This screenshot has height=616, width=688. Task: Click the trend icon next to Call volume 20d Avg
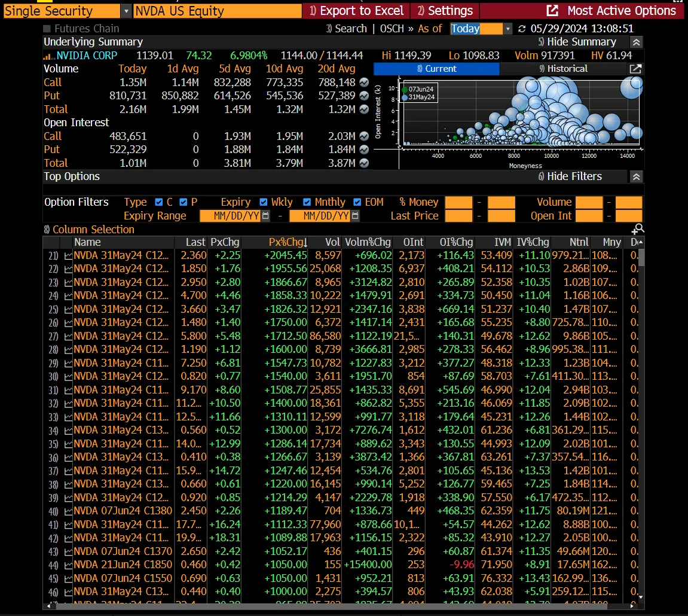363,83
